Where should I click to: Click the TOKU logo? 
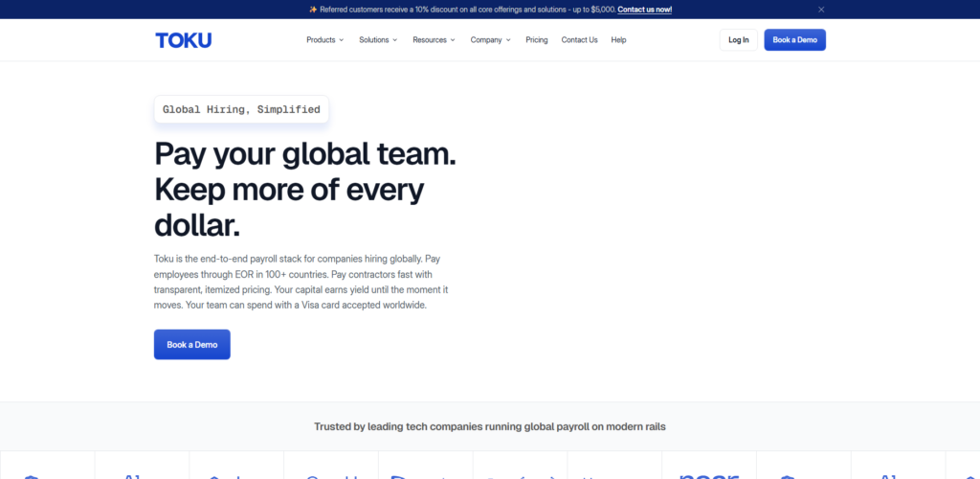(183, 40)
